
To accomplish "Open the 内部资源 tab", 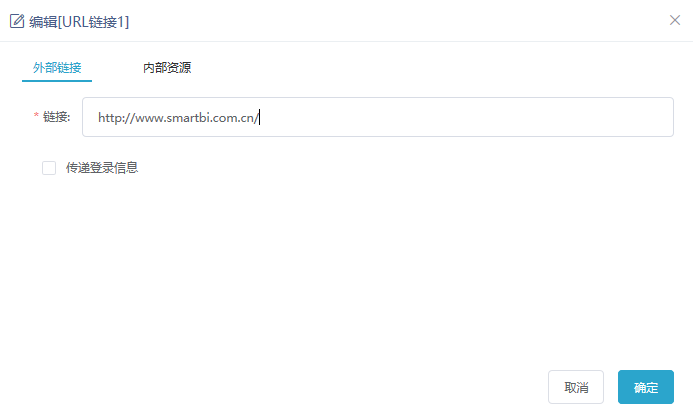I will (167, 67).
